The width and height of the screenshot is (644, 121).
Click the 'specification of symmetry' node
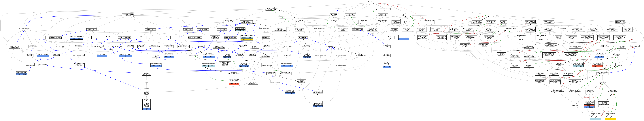pos(277,37)
